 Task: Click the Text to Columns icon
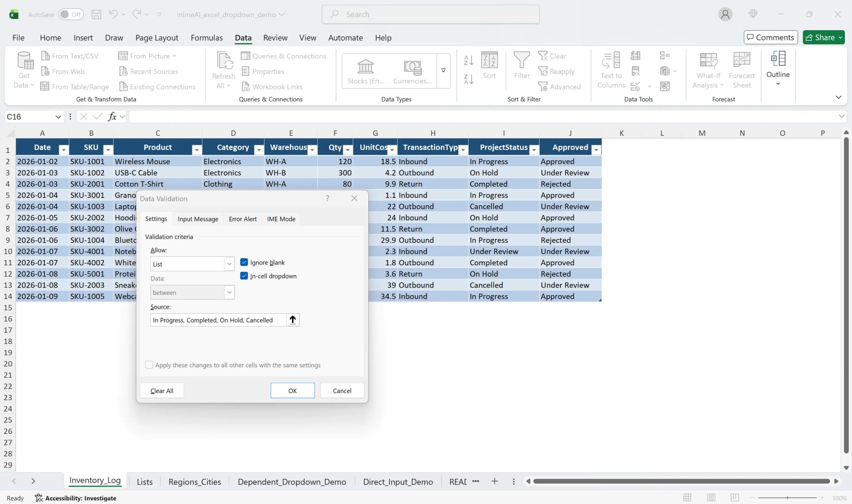pyautogui.click(x=611, y=70)
